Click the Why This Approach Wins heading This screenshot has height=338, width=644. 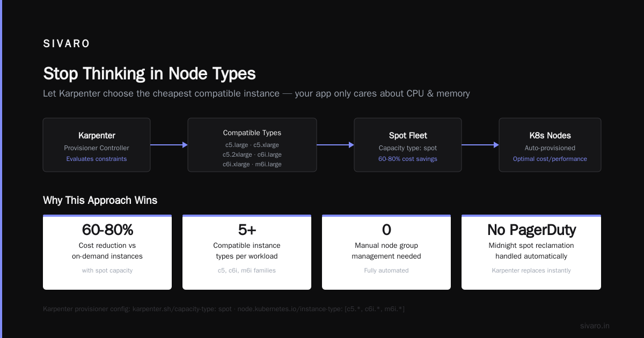pos(100,201)
